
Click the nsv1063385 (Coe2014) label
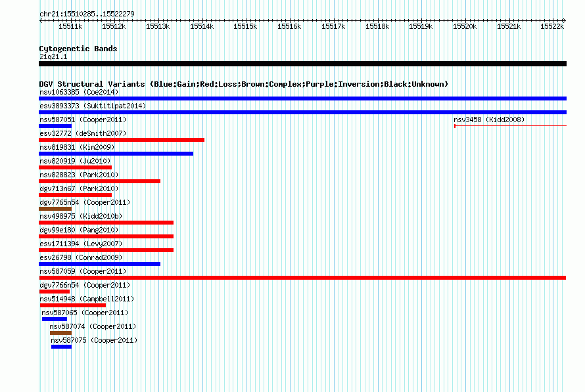79,92
